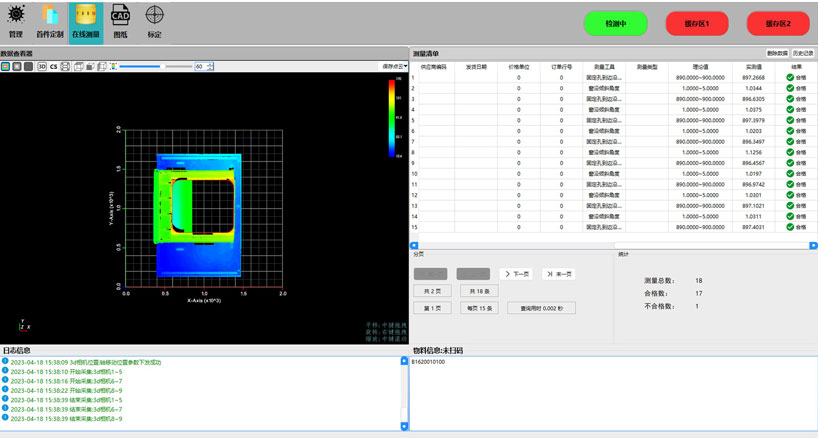Viewport: 818px width, 438px height.
Task: Open the 历史记录 history records
Action: coord(803,52)
